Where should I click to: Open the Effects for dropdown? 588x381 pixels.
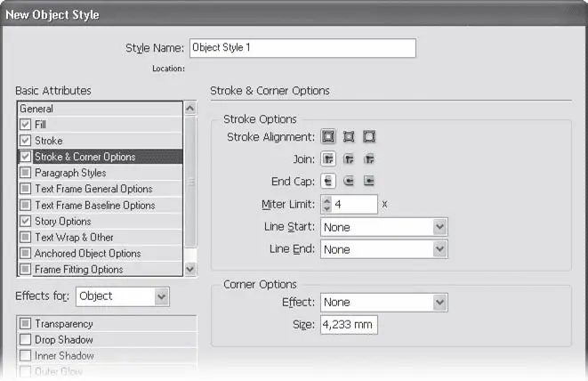click(x=122, y=296)
